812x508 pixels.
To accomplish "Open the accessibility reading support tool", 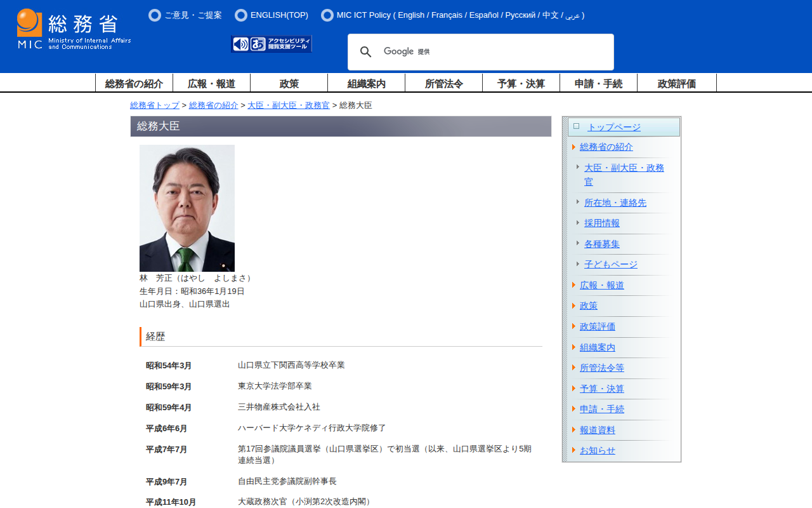I will [x=280, y=44].
